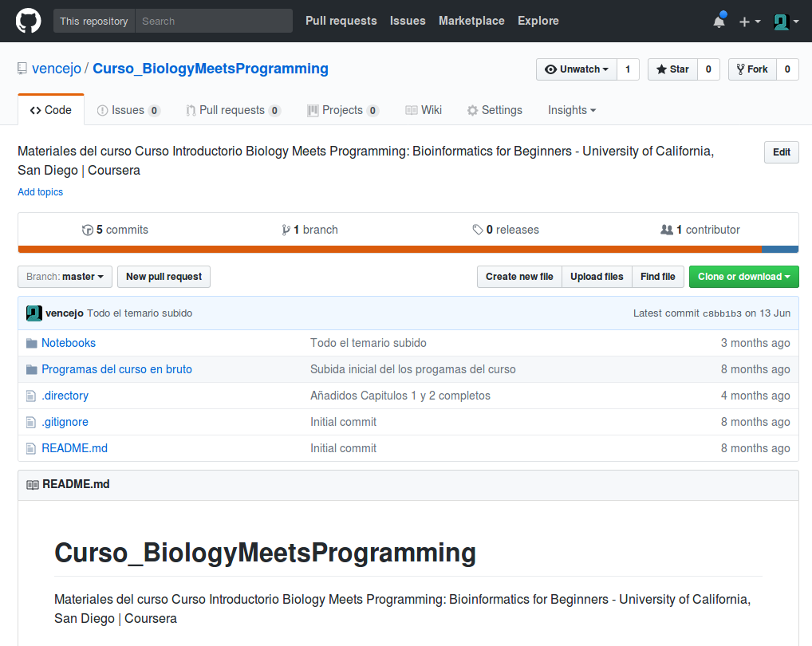The height and width of the screenshot is (646, 812).
Task: Click the .directory file icon
Action: 31,396
